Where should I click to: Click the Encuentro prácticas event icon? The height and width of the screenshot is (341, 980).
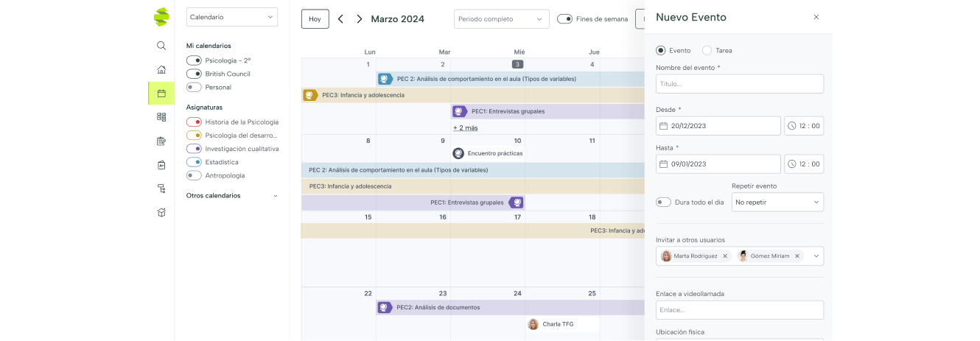(x=458, y=153)
